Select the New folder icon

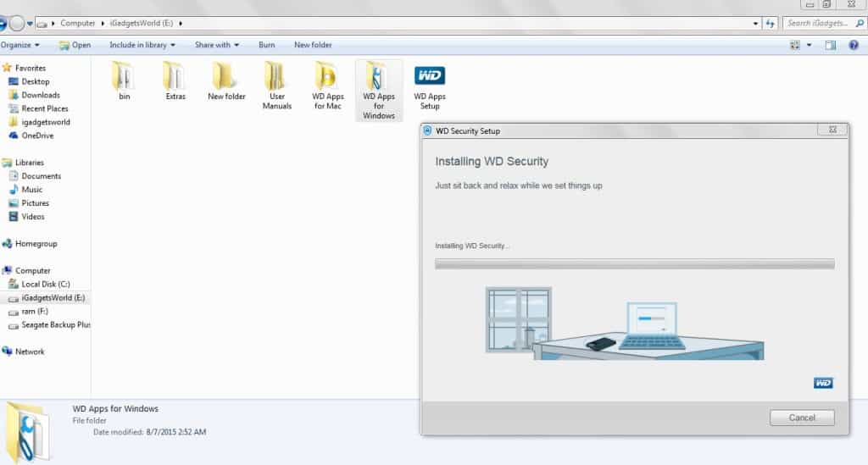pos(226,80)
